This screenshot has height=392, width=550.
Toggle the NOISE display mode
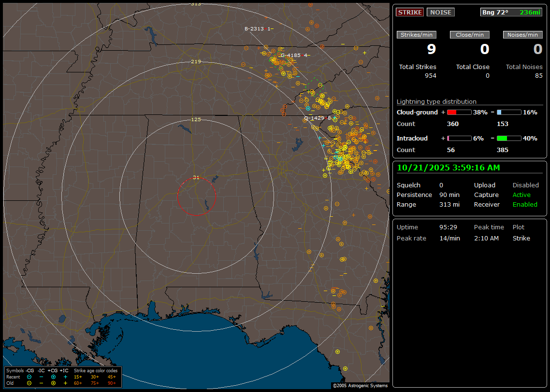pos(440,13)
